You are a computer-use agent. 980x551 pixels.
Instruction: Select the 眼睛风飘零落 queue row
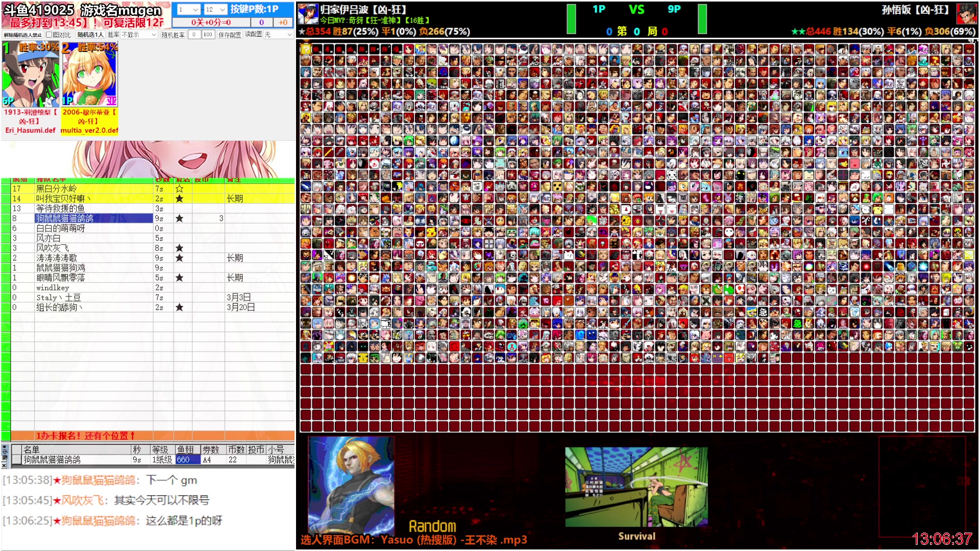[x=153, y=278]
